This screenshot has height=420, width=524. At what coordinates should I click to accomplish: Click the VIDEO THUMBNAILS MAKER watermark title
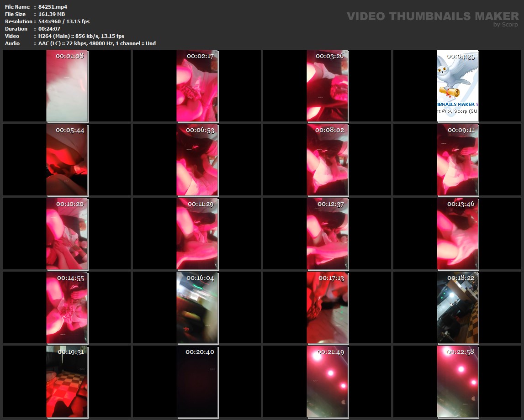(432, 16)
